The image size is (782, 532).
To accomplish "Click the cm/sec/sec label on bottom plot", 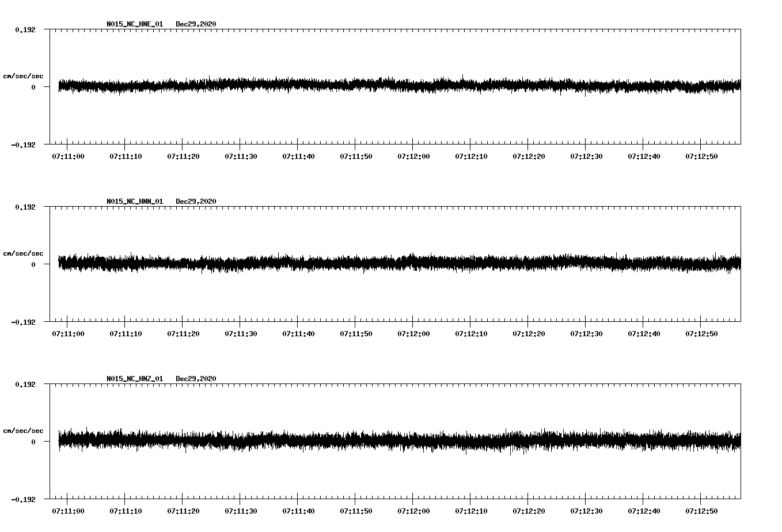I will [x=24, y=430].
